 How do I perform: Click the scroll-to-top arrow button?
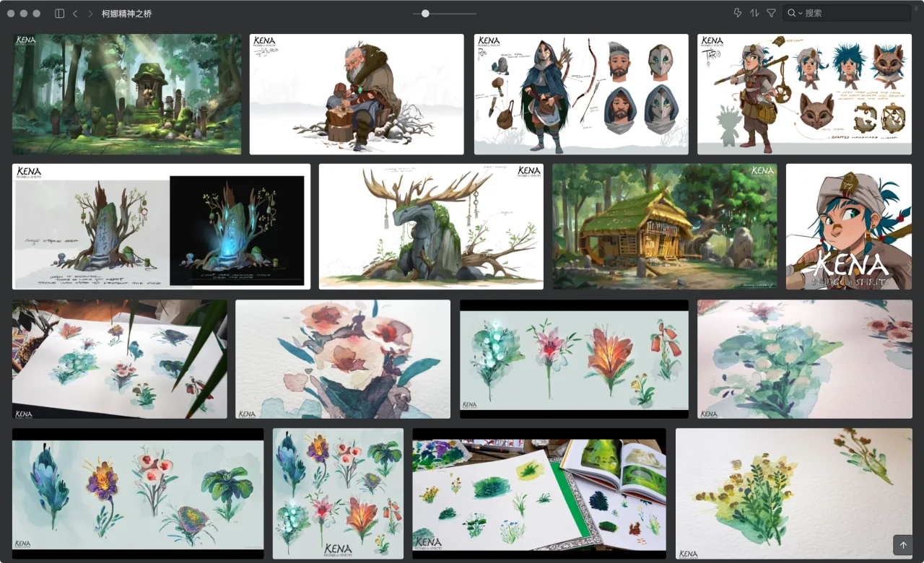pyautogui.click(x=903, y=545)
